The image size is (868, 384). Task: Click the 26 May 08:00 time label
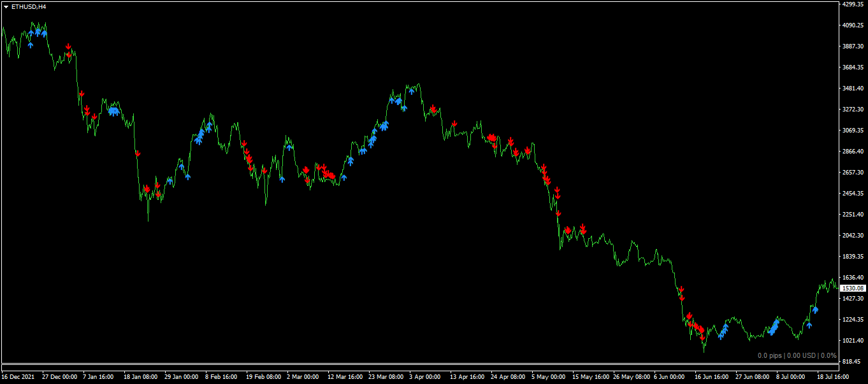630,377
